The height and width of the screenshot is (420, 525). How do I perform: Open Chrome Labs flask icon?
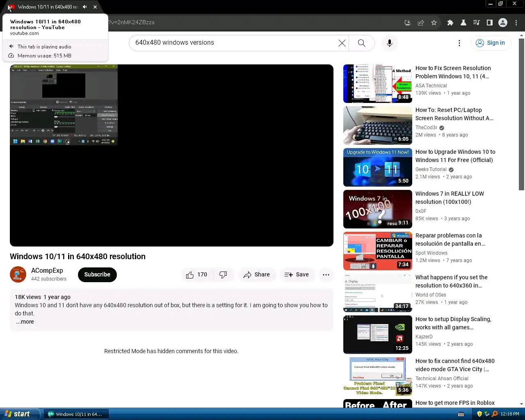(x=463, y=23)
